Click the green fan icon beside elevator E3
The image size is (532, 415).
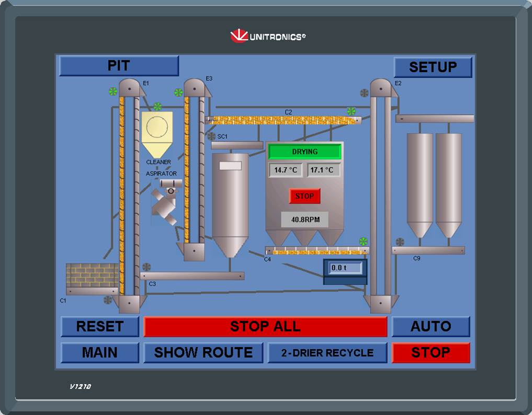pyautogui.click(x=178, y=92)
